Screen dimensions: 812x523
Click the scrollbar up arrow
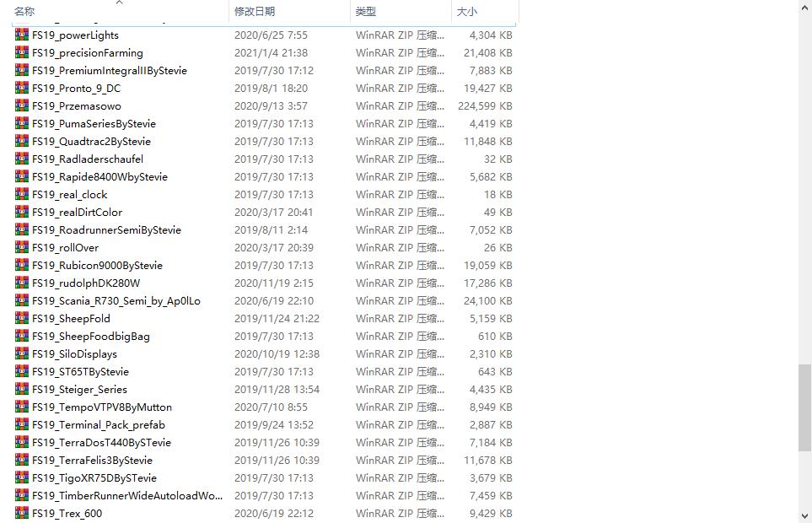(x=804, y=6)
